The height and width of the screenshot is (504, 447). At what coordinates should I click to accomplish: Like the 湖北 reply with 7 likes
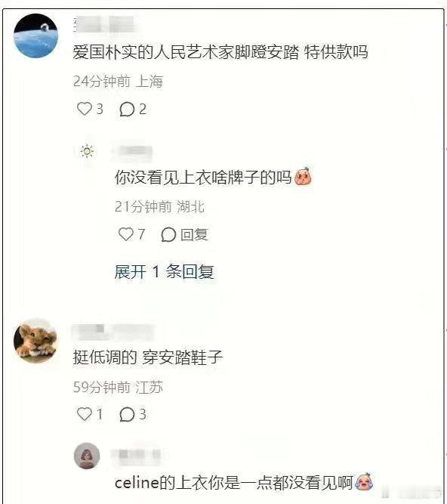126,234
